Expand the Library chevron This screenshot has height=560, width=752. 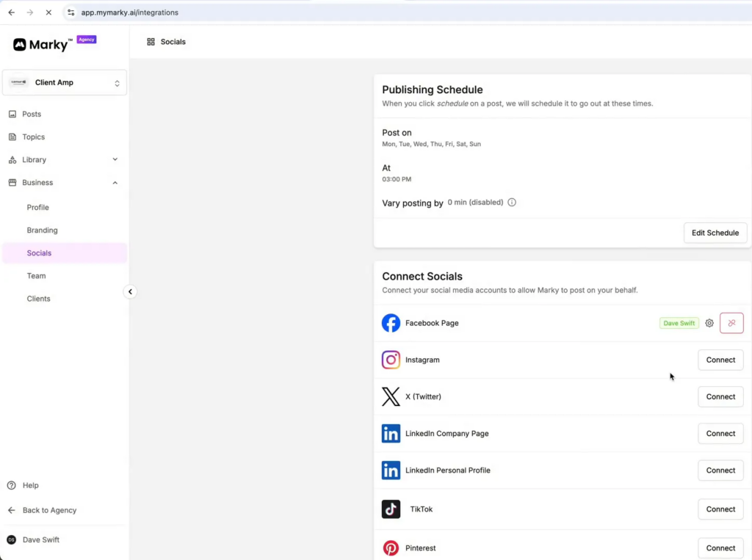[x=115, y=160]
